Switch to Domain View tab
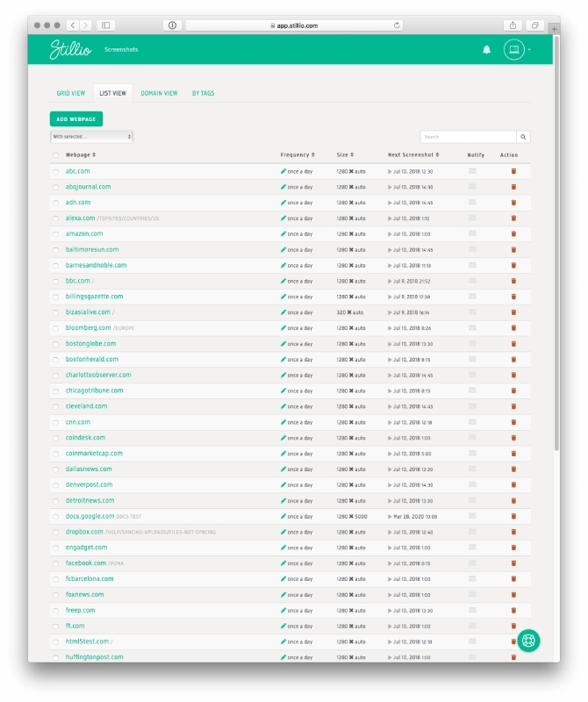588x702 pixels. (x=159, y=93)
